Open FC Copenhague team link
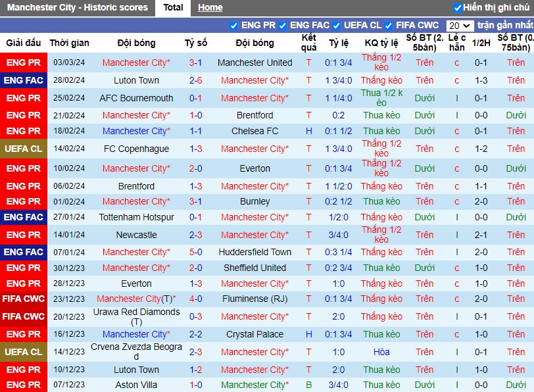 (x=136, y=149)
